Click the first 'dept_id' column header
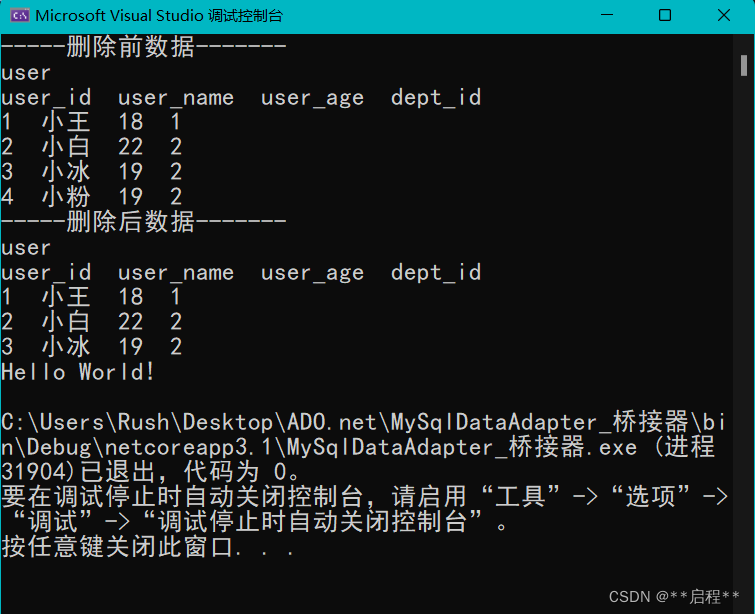 436,98
